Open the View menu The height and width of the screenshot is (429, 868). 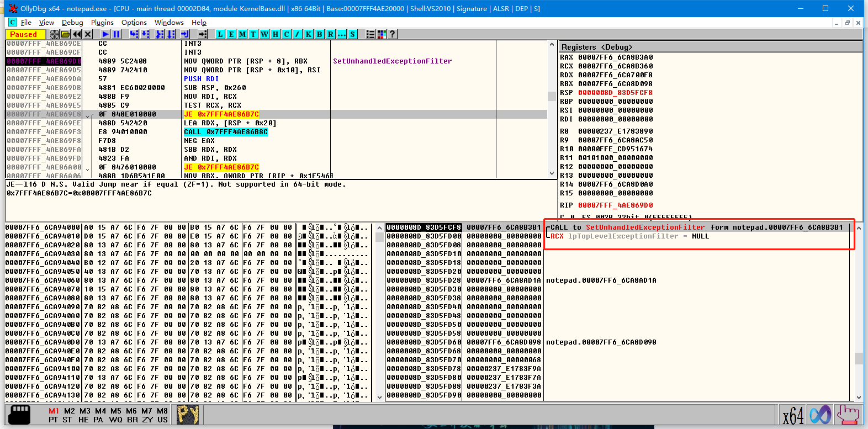click(x=46, y=23)
